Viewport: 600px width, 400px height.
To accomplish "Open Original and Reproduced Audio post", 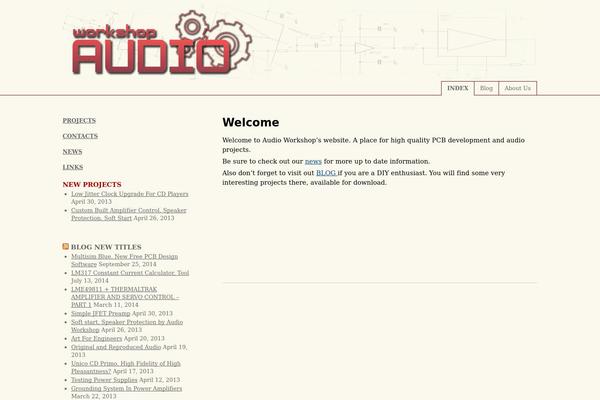I will click(116, 347).
